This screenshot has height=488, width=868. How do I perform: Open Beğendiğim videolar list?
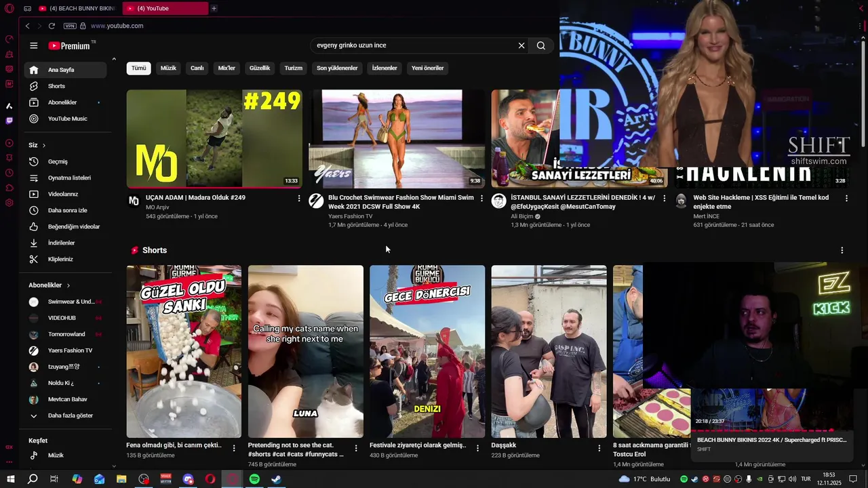(66, 227)
